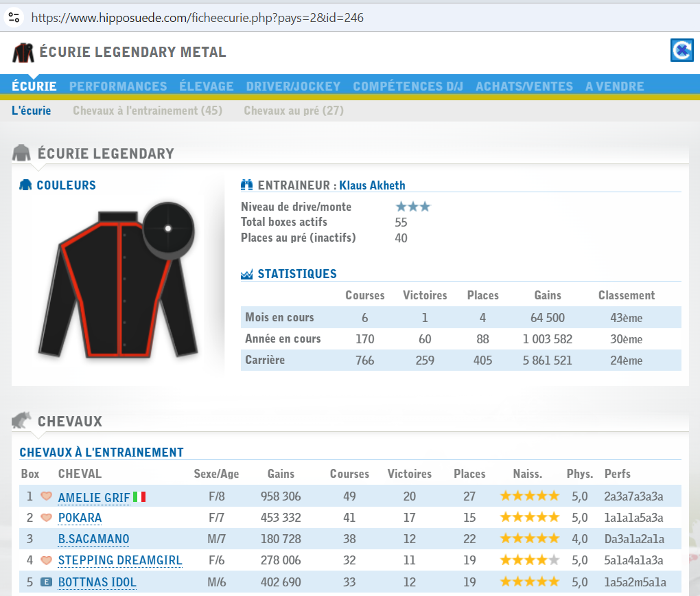Screen dimensions: 700x596
Task: Click the site info icon in address bar
Action: [x=14, y=18]
